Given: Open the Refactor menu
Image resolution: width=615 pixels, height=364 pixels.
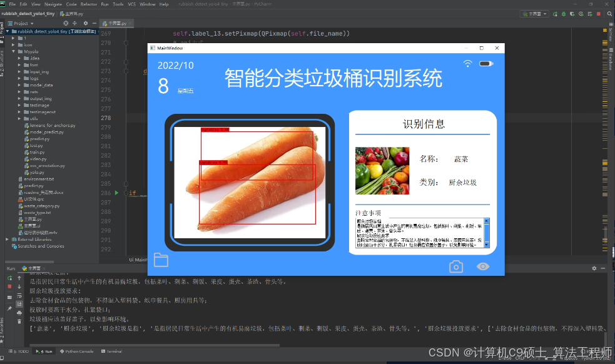Looking at the screenshot, I should point(89,4).
